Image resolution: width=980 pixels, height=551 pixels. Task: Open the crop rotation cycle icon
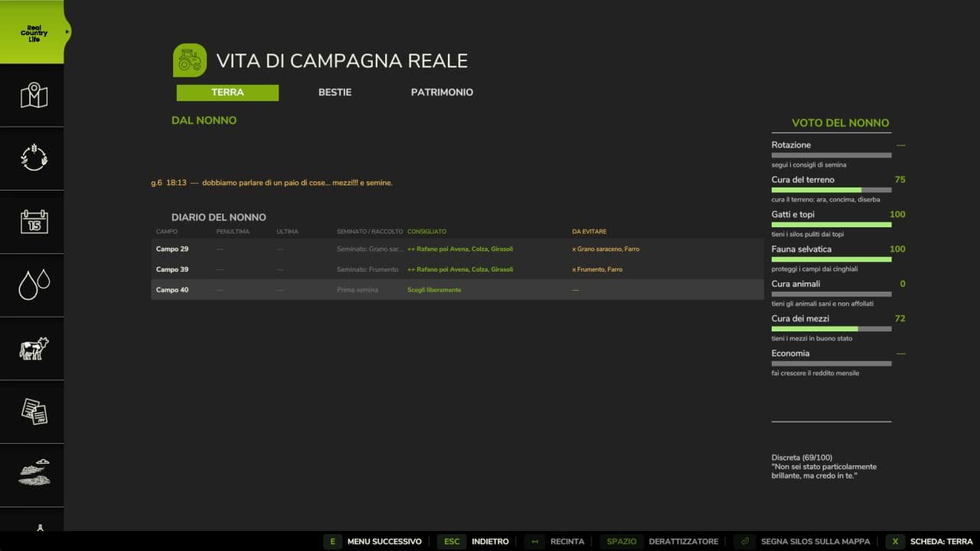34,157
